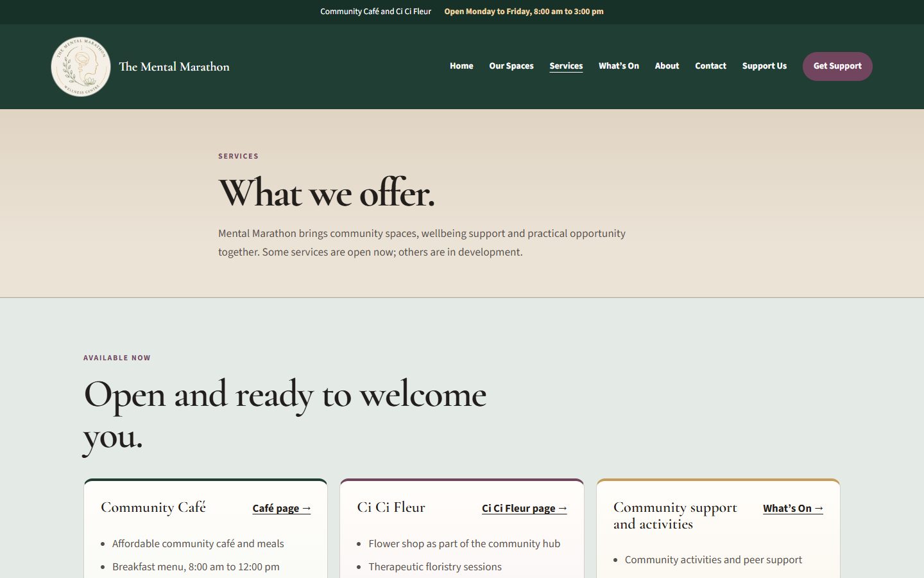Click Community support and activities heading
The width and height of the screenshot is (924, 578).
[675, 516]
